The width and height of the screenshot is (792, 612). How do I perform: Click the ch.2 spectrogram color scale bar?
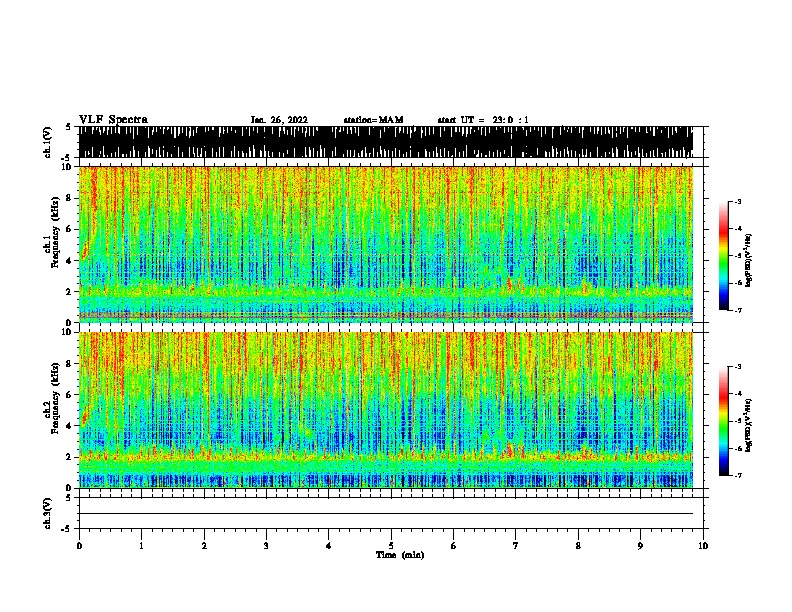click(x=723, y=421)
